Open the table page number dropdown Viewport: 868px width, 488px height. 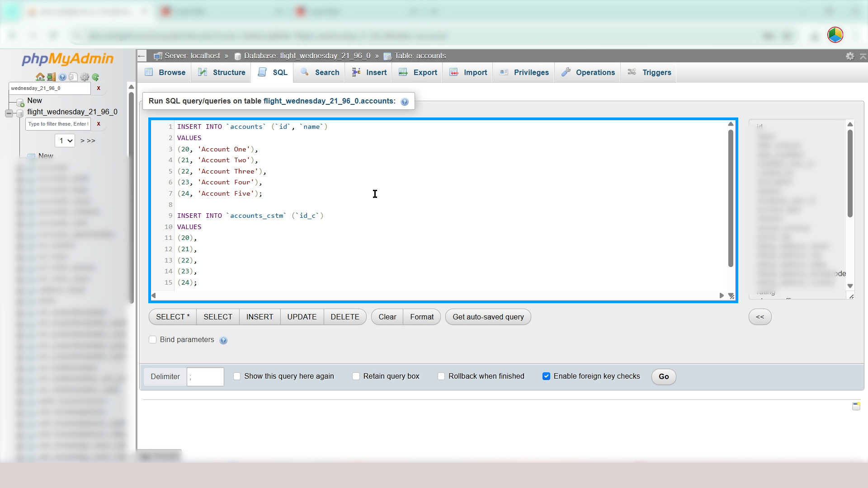coord(65,141)
